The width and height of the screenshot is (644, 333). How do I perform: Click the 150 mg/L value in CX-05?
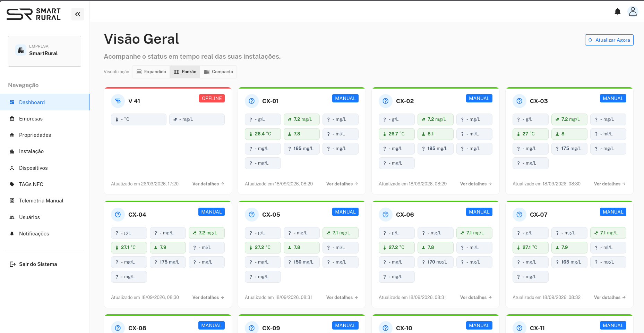click(302, 262)
